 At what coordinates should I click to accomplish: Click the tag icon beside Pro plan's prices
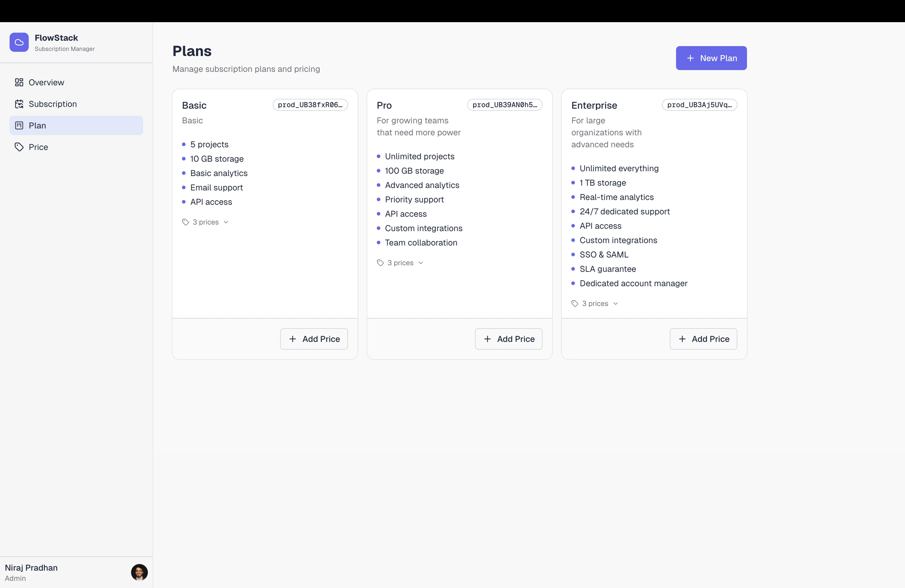pos(380,263)
